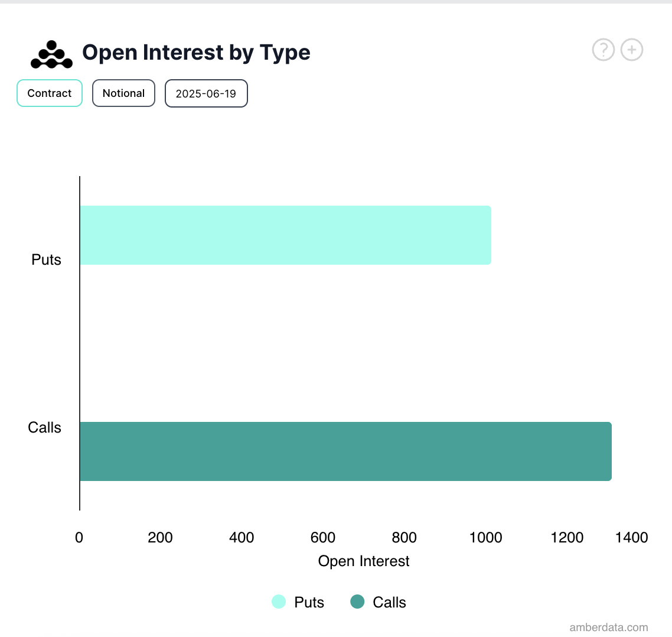Open the 2025-06-19 expiration date selector
The width and height of the screenshot is (672, 637).
click(x=206, y=93)
